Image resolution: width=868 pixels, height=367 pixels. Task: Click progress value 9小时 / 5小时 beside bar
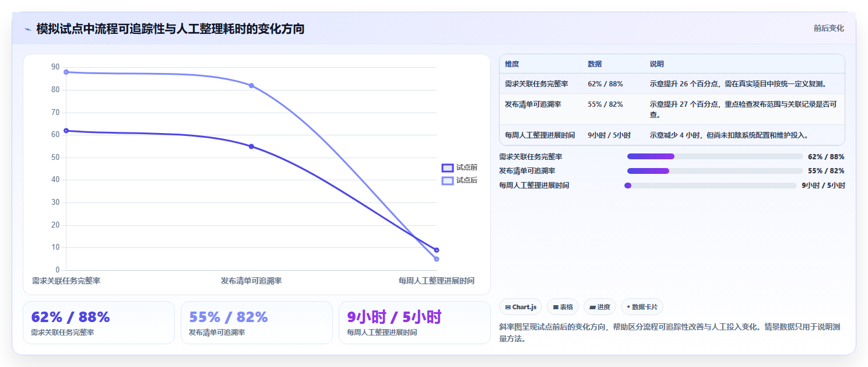click(x=823, y=186)
